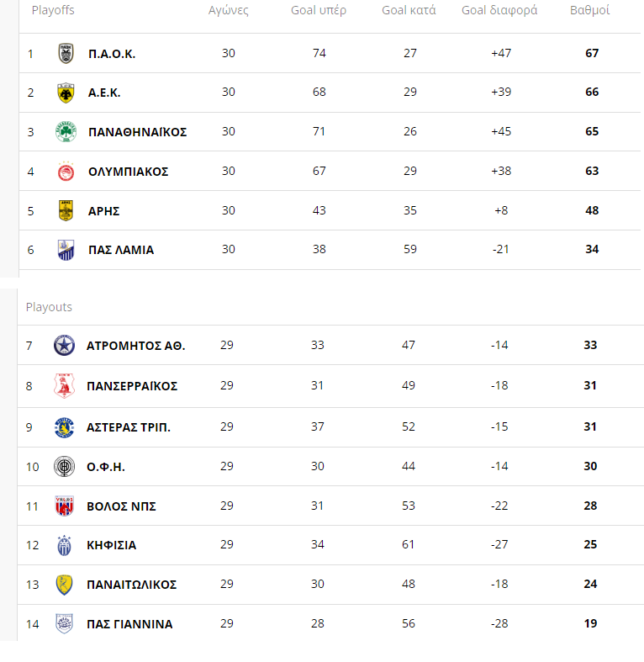This screenshot has width=644, height=662.
Task: Click the Goal υπέρ column header
Action: pos(319,11)
